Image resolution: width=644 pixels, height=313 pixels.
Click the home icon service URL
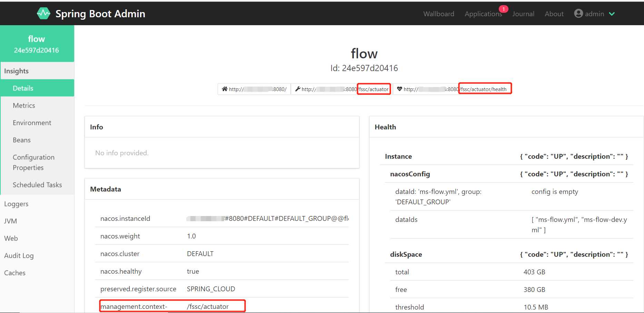tap(254, 89)
